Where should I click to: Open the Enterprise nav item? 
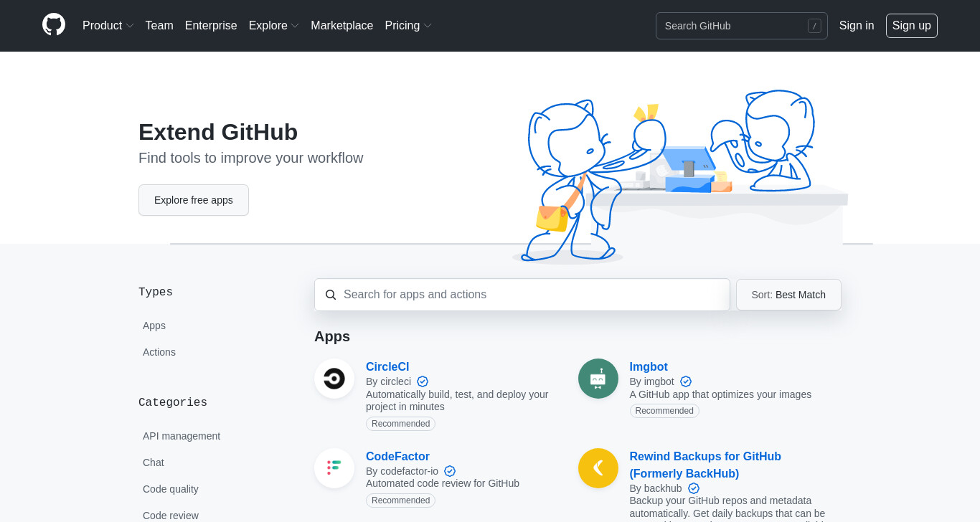point(211,26)
